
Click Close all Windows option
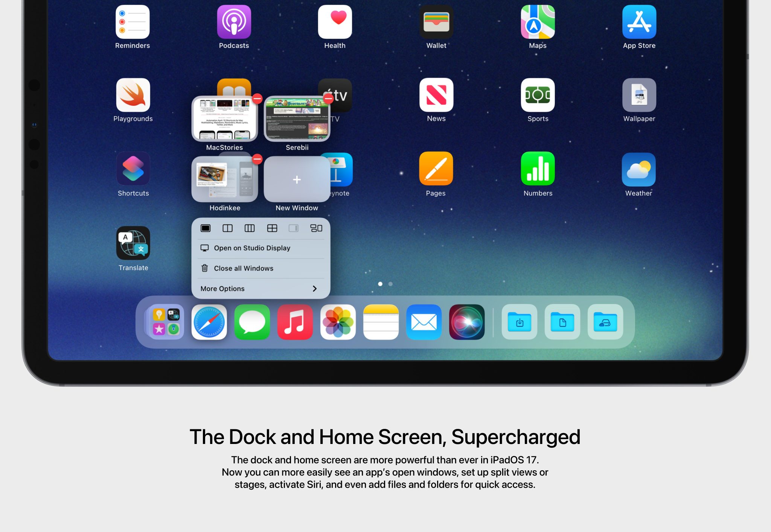click(x=243, y=268)
